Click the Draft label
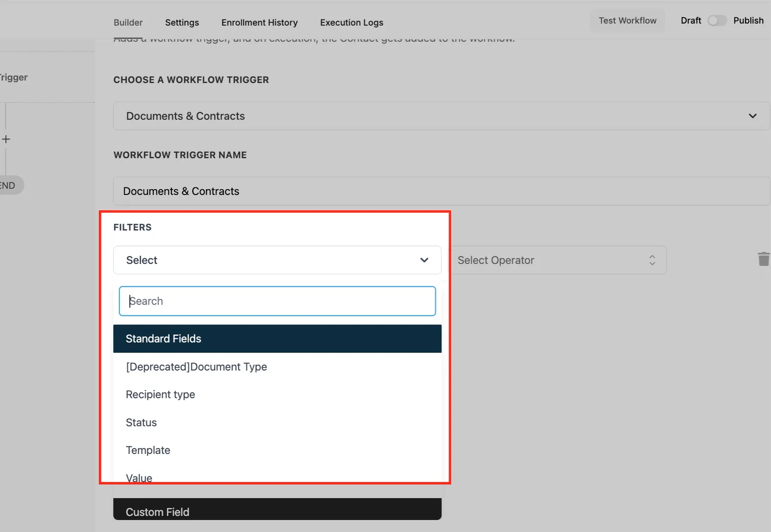The height and width of the screenshot is (532, 771). tap(691, 21)
